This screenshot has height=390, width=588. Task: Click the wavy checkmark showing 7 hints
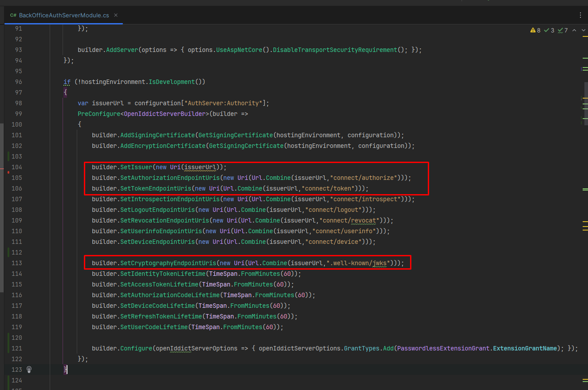[563, 30]
